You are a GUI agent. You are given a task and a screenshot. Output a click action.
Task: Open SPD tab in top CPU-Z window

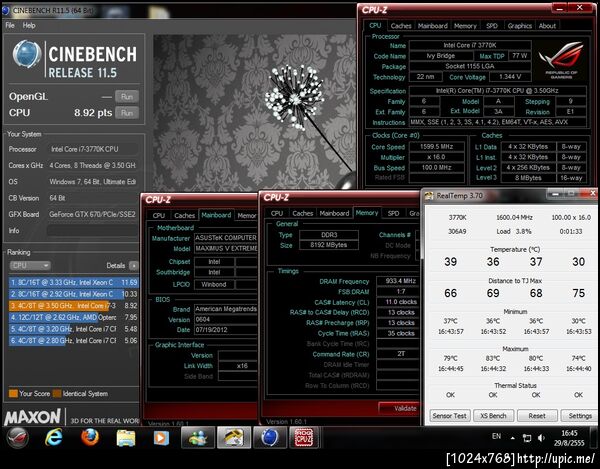(492, 26)
